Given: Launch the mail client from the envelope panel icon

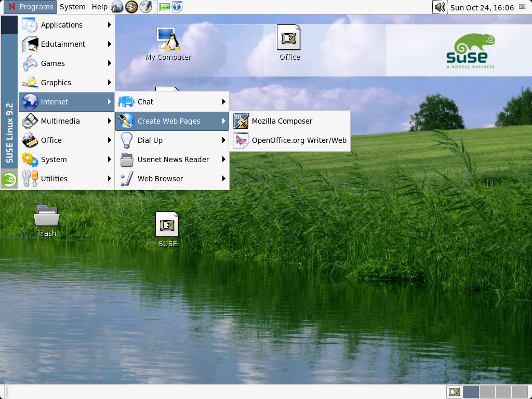Looking at the screenshot, I should coord(131,7).
